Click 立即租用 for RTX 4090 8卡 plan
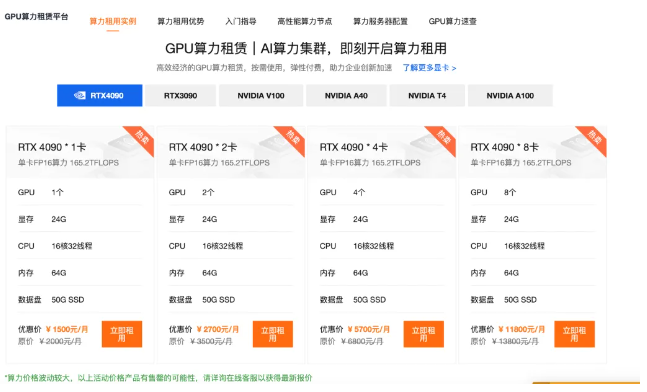This screenshot has width=647, height=392. click(574, 334)
